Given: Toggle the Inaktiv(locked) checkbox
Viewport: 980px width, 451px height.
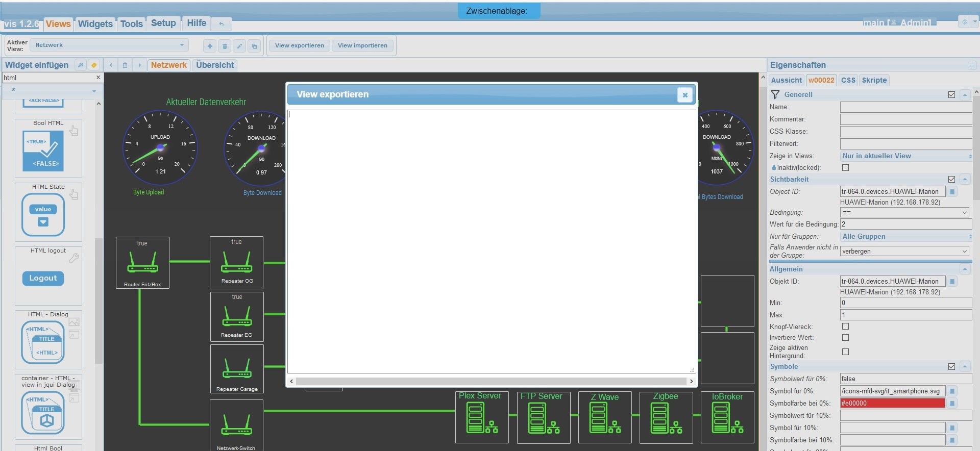Looking at the screenshot, I should [845, 168].
